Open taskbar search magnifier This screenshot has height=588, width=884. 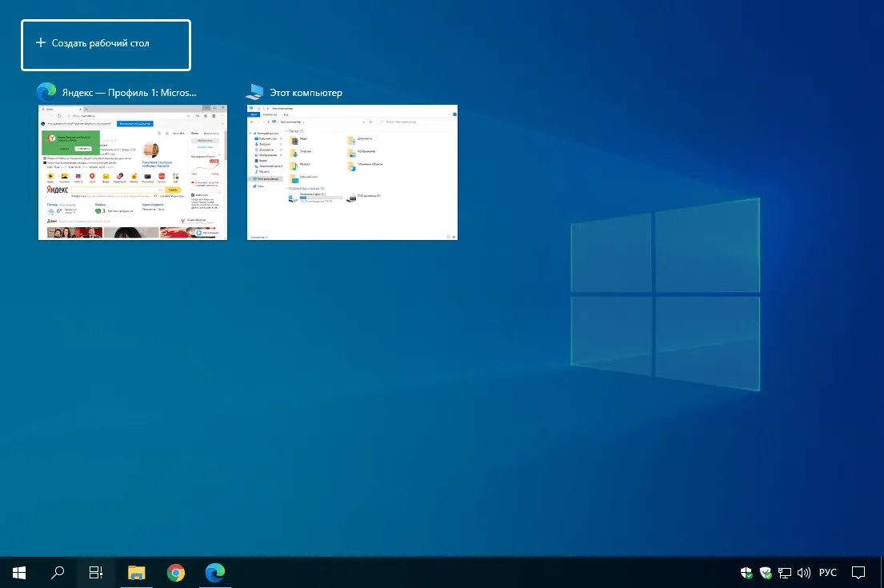point(58,573)
